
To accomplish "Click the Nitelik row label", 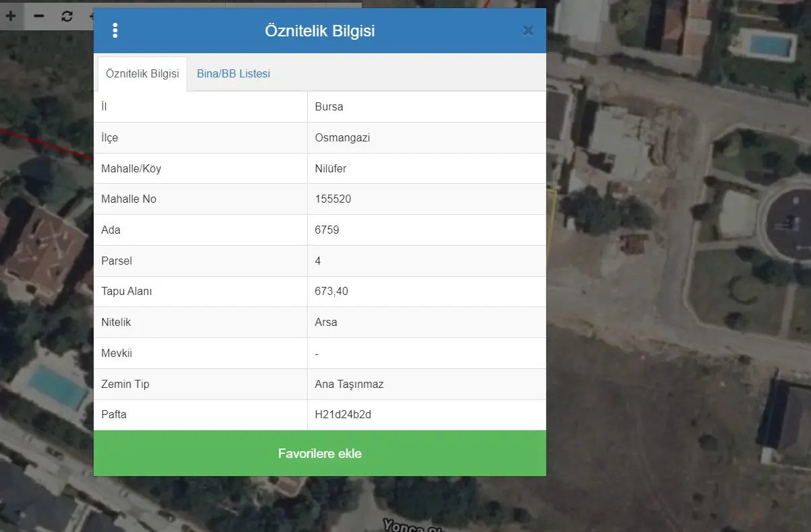I will [116, 322].
